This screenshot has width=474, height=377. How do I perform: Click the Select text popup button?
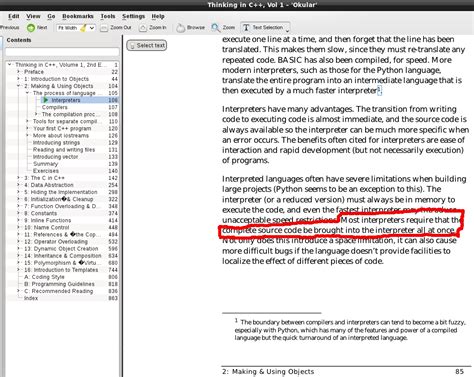[x=147, y=45]
